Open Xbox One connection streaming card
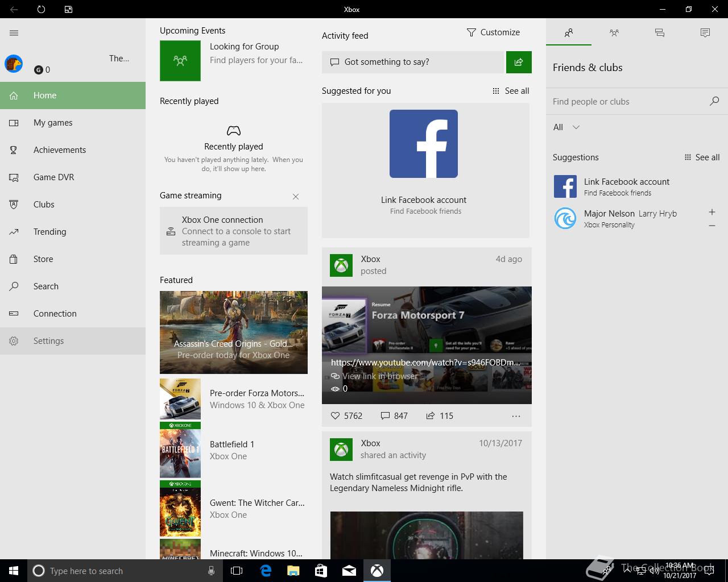 click(x=234, y=231)
